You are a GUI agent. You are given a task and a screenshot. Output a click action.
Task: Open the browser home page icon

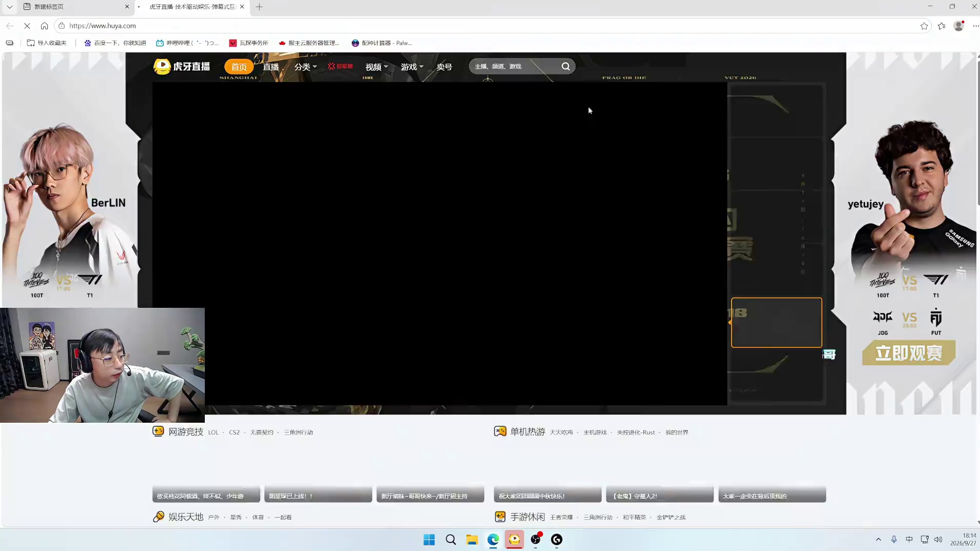click(x=45, y=26)
